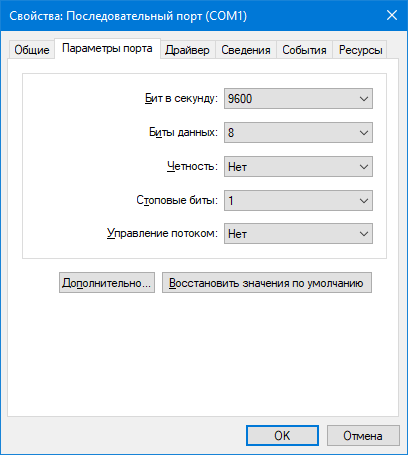Click the chevron arrow in Биты данных field
The image size is (408, 457).
[x=364, y=133]
